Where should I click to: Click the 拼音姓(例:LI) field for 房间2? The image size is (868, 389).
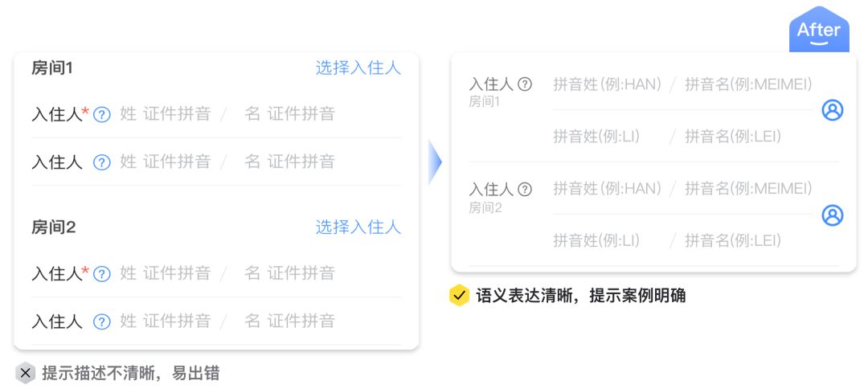tap(596, 240)
